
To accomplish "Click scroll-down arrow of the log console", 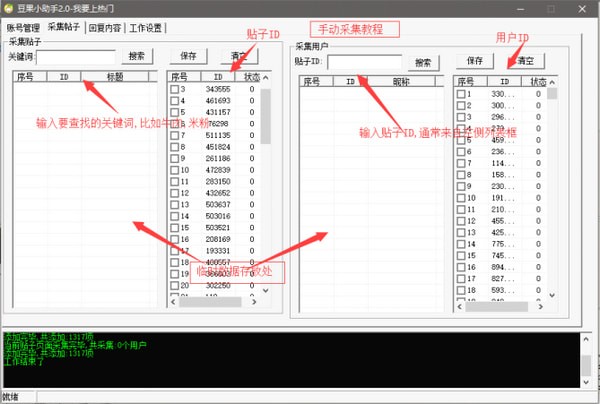I will (586, 382).
